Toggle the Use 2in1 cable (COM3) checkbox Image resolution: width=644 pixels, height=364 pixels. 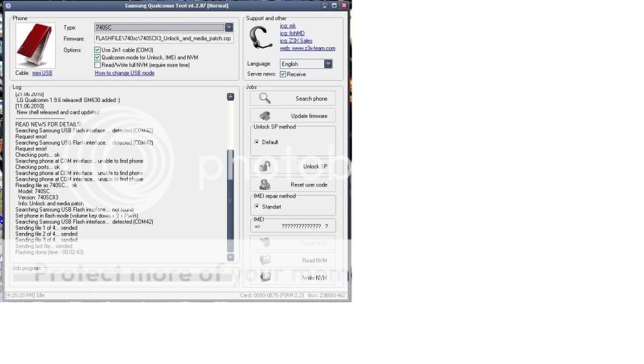click(97, 50)
